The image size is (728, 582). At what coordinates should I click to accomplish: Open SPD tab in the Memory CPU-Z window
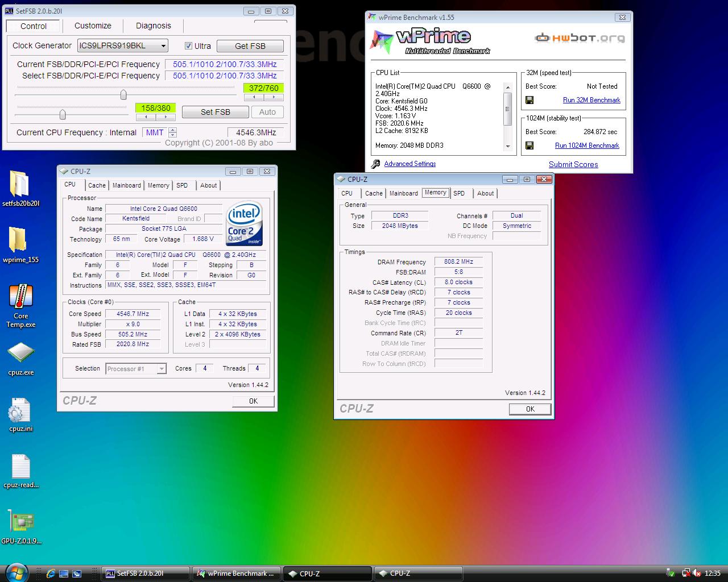coord(459,193)
